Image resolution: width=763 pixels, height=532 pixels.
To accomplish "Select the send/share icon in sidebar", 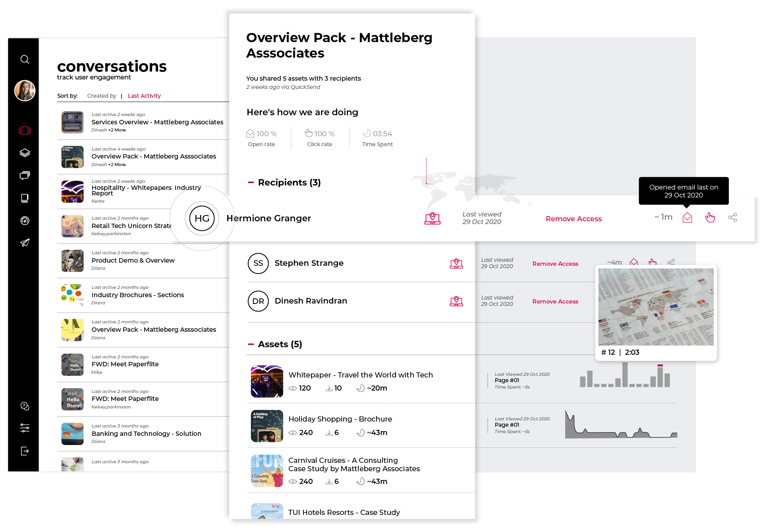I will click(x=25, y=242).
